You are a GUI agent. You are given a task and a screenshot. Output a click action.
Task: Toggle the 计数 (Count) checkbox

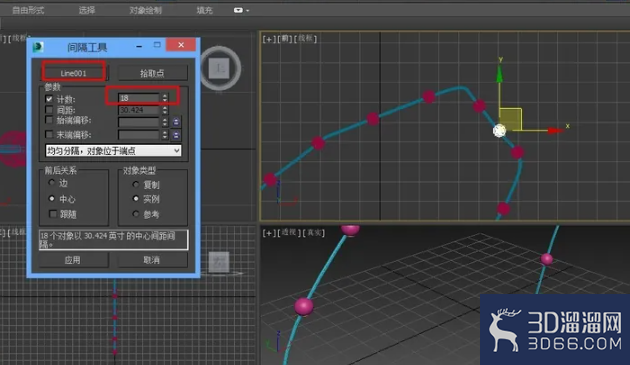(49, 99)
